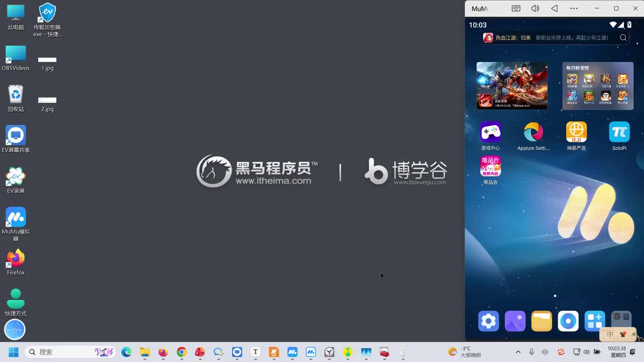This screenshot has height=362, width=644.
Task: Launch SoloPi app in emulator
Action: (619, 136)
